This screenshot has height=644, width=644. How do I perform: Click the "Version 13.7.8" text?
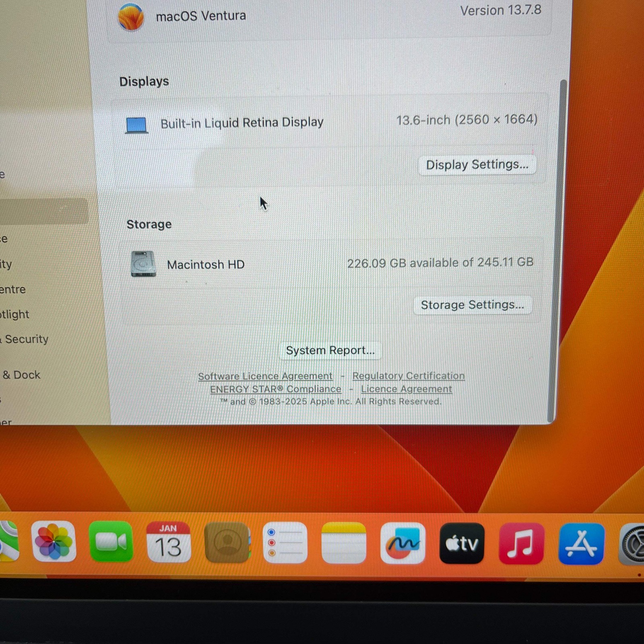[501, 10]
